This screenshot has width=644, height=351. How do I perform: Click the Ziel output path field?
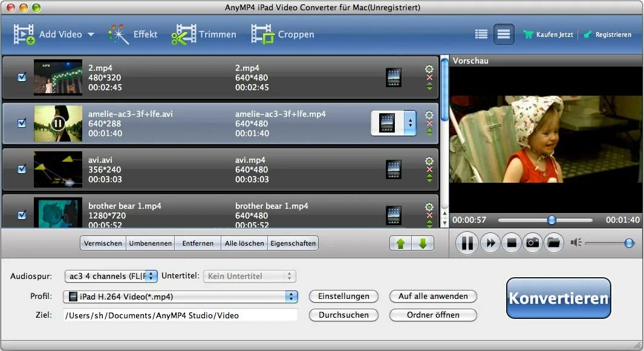(x=180, y=315)
